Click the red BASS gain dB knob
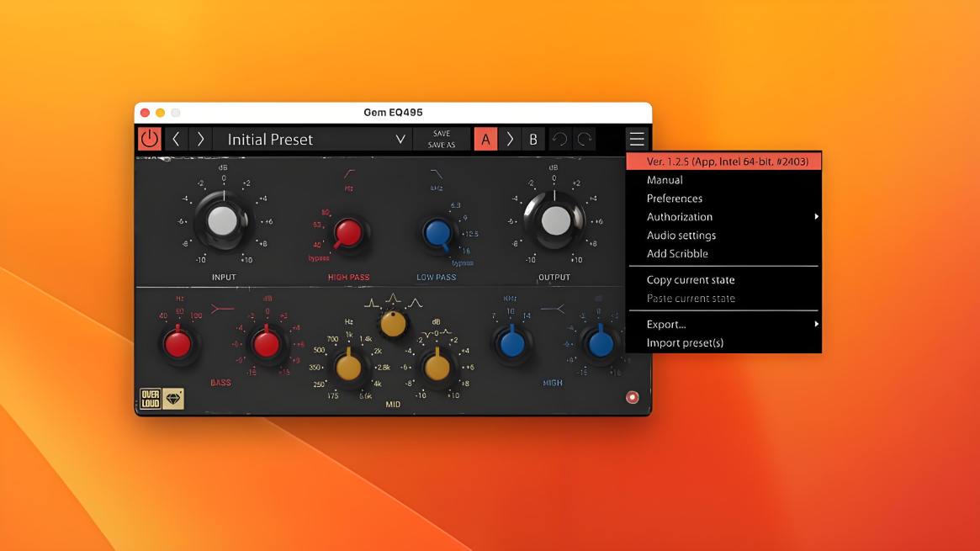This screenshot has width=980, height=551. (x=267, y=343)
